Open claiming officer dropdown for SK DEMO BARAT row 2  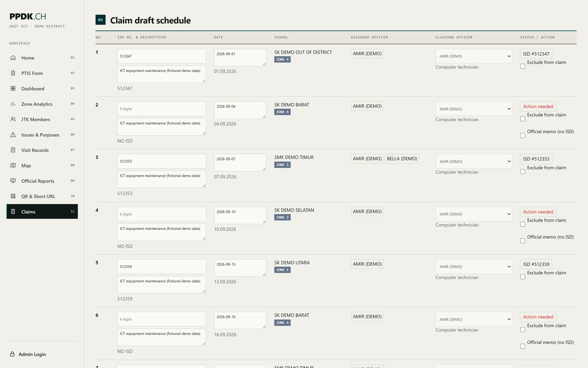click(x=473, y=109)
